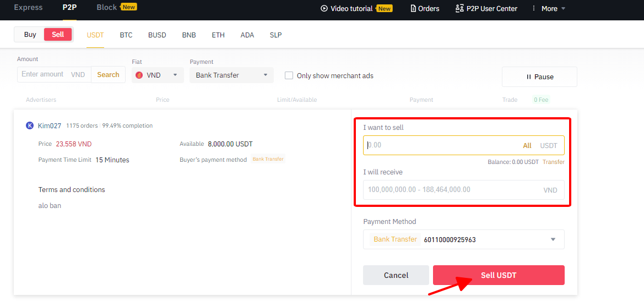Click the Advertisers column header
Screen dimensions: 644x301
(x=41, y=100)
